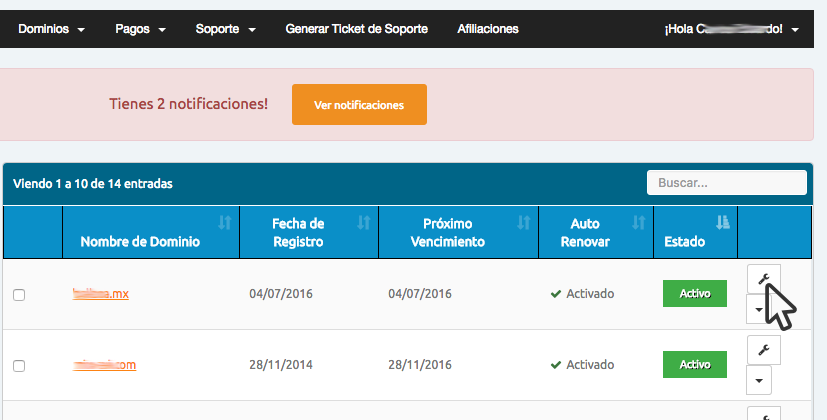The image size is (827, 420).
Task: Sort by Estado column
Action: point(723,222)
